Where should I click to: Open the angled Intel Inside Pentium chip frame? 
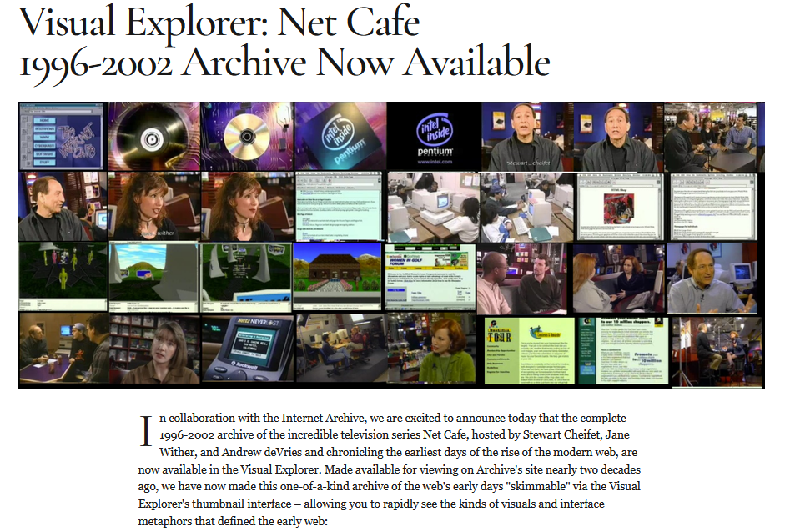340,136
